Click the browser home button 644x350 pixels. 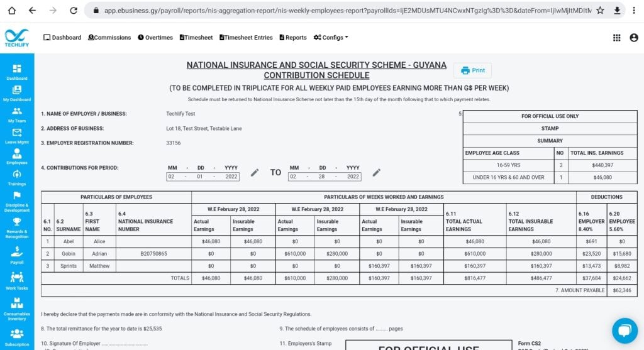tap(12, 11)
